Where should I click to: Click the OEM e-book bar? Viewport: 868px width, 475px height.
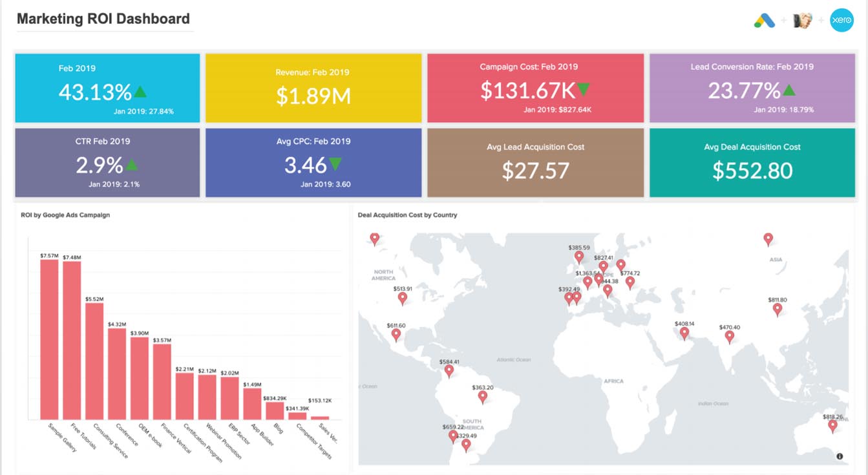click(140, 378)
